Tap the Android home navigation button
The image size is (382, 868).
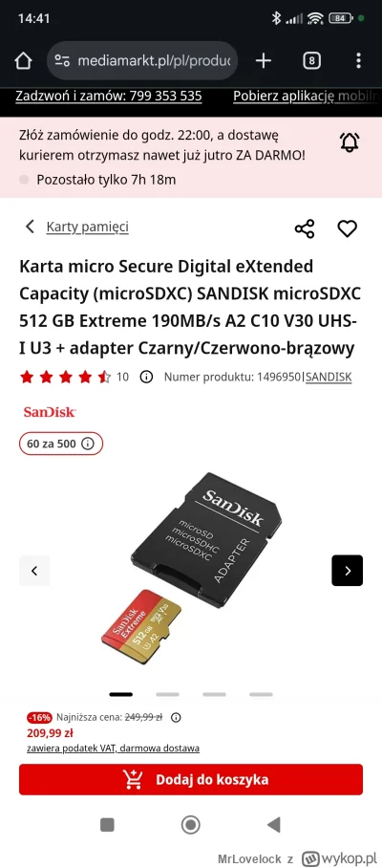pos(191,825)
